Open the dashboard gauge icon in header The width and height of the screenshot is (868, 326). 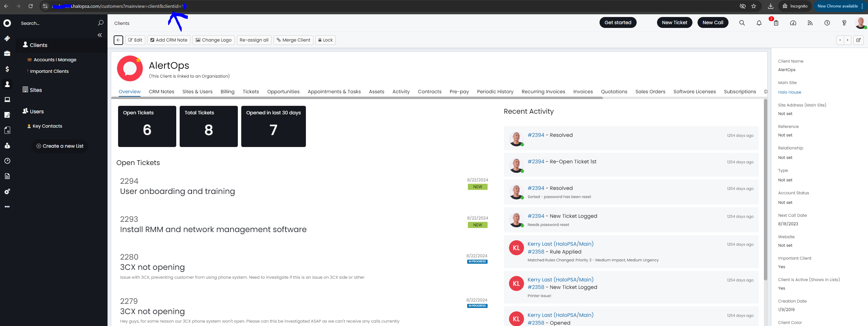pyautogui.click(x=793, y=23)
